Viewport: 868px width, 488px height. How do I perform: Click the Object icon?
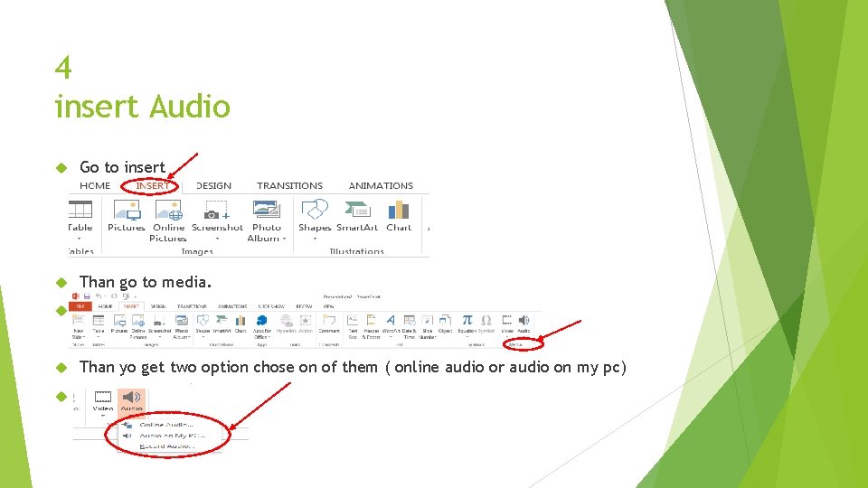445,320
